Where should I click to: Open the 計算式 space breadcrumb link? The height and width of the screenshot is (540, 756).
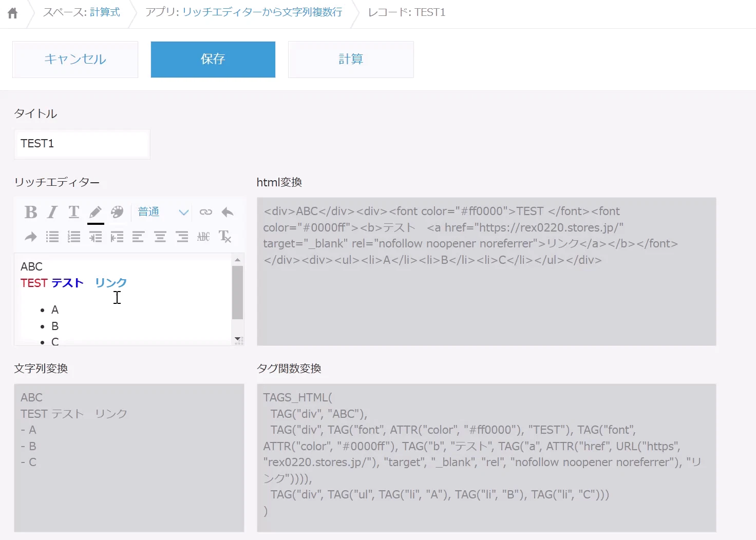[105, 12]
